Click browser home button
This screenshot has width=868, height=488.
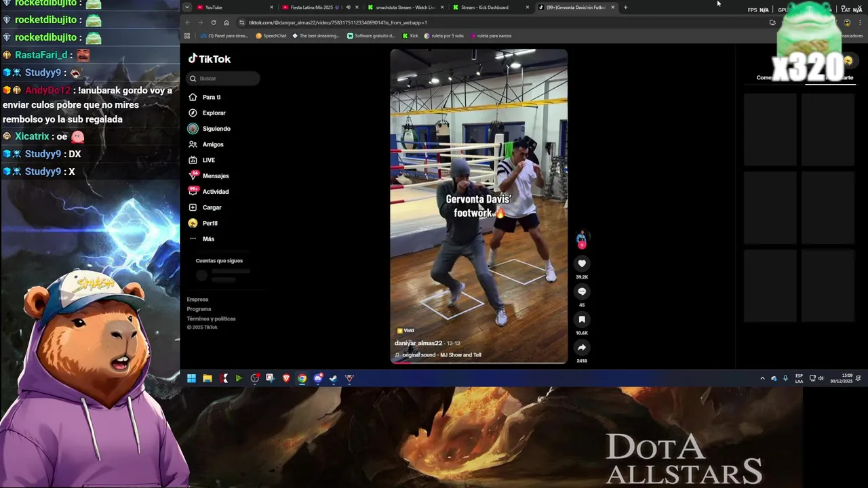tap(226, 22)
